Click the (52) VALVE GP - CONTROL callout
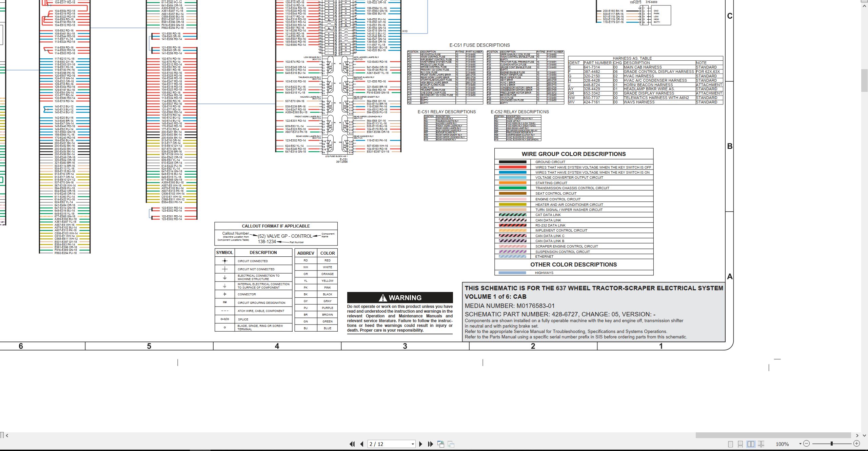The width and height of the screenshot is (868, 451). pos(285,236)
